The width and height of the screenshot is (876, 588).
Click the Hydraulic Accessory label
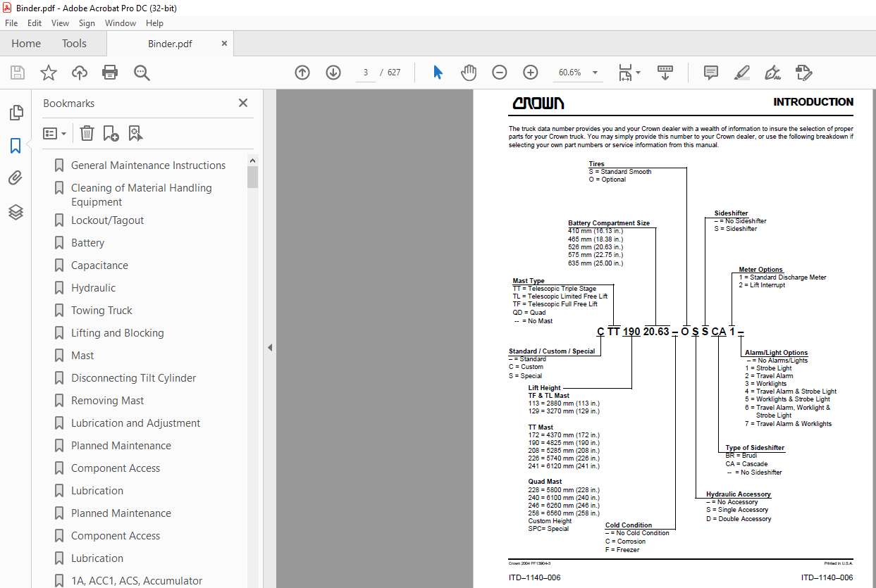pos(739,494)
